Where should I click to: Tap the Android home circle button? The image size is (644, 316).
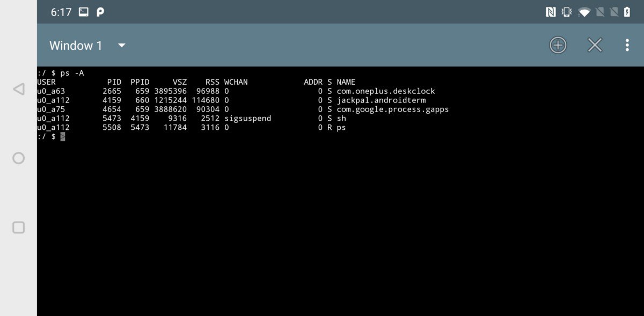pyautogui.click(x=18, y=158)
